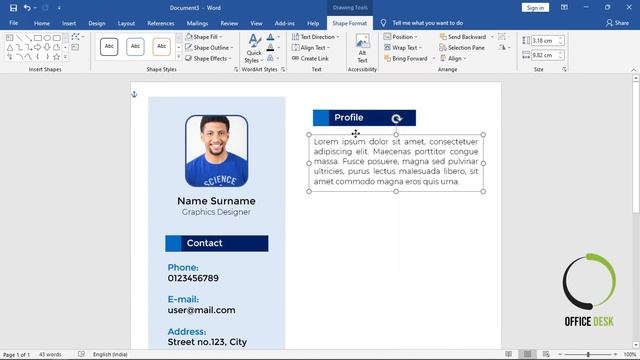Select the Oval shape in Insert Shapes

47,38
